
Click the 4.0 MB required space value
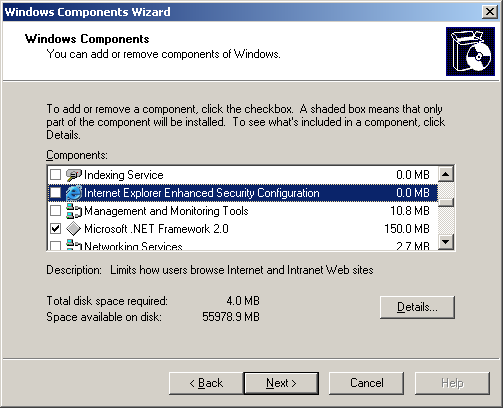click(243, 301)
